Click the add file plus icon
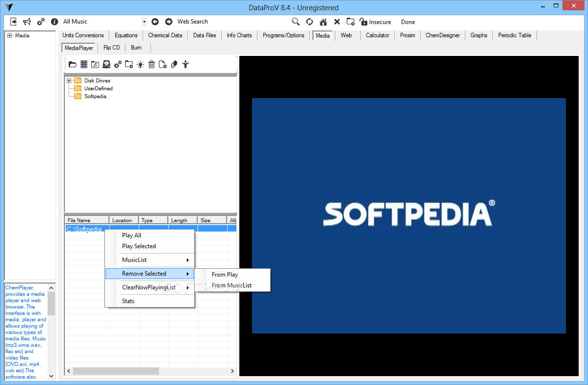The image size is (588, 385). coord(163,64)
